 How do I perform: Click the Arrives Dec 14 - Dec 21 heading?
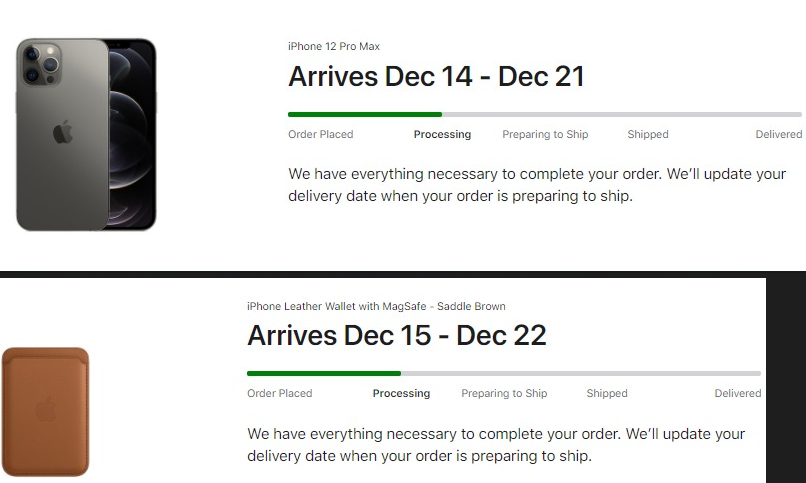click(436, 77)
